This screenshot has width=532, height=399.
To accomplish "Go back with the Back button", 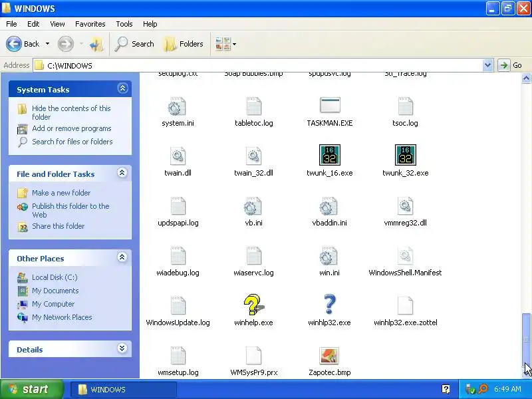I will (23, 44).
